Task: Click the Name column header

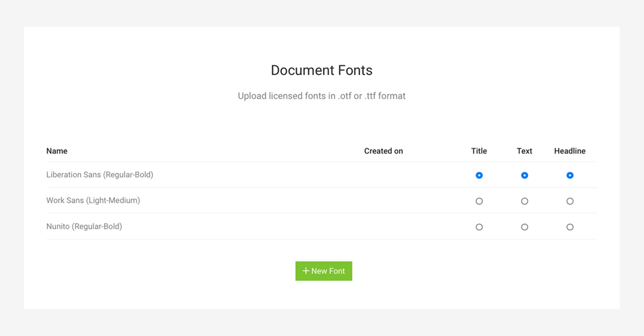Action: coord(57,151)
